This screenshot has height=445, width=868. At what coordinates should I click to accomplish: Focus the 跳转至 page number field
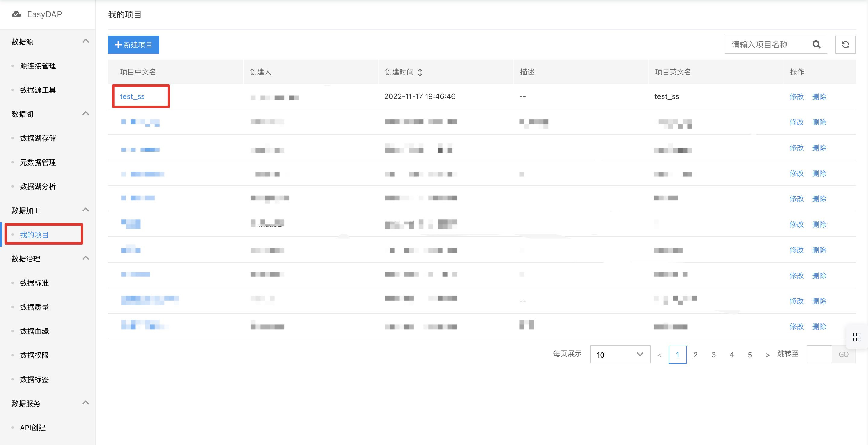819,354
